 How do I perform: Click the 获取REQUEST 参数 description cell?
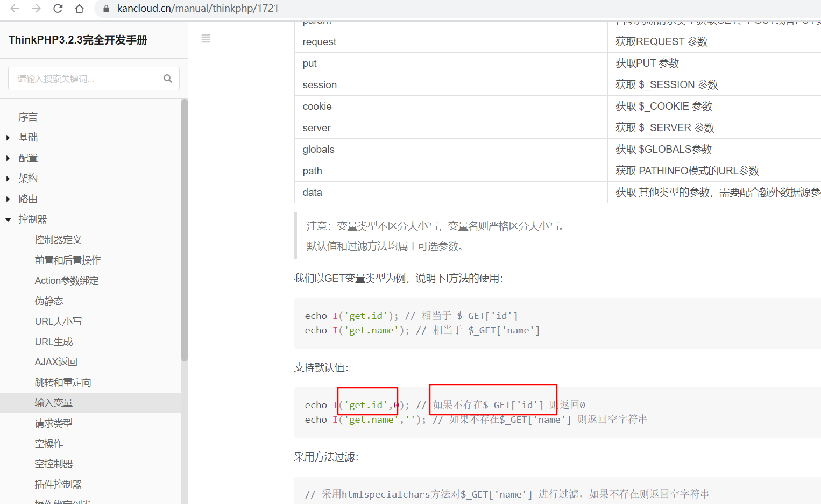tap(714, 42)
